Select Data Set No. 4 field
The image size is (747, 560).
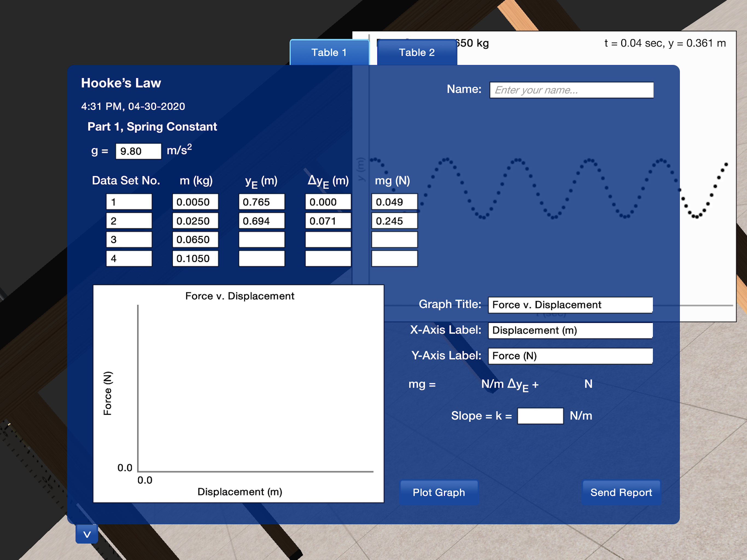(129, 258)
